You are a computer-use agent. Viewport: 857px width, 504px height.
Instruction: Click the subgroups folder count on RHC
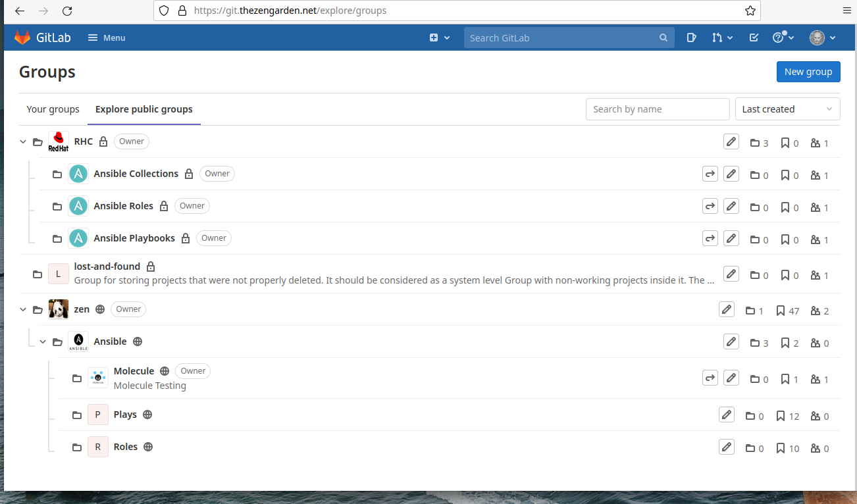point(760,143)
